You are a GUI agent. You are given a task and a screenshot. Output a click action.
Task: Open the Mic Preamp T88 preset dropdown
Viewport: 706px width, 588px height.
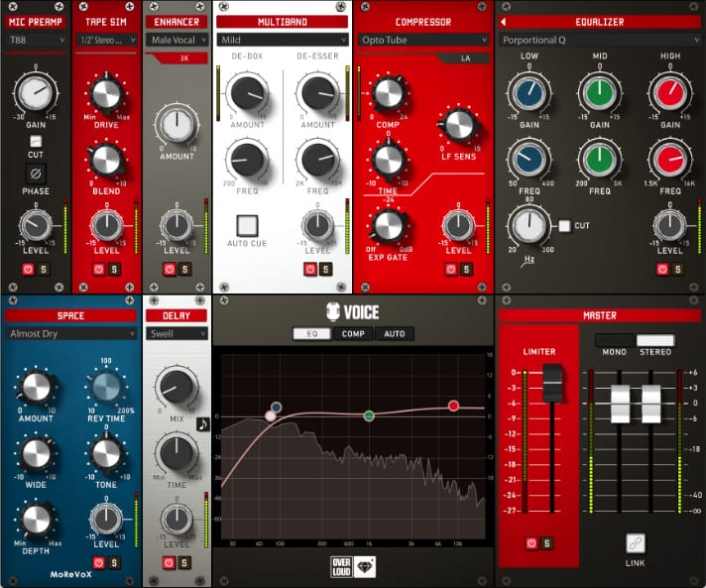tap(36, 40)
